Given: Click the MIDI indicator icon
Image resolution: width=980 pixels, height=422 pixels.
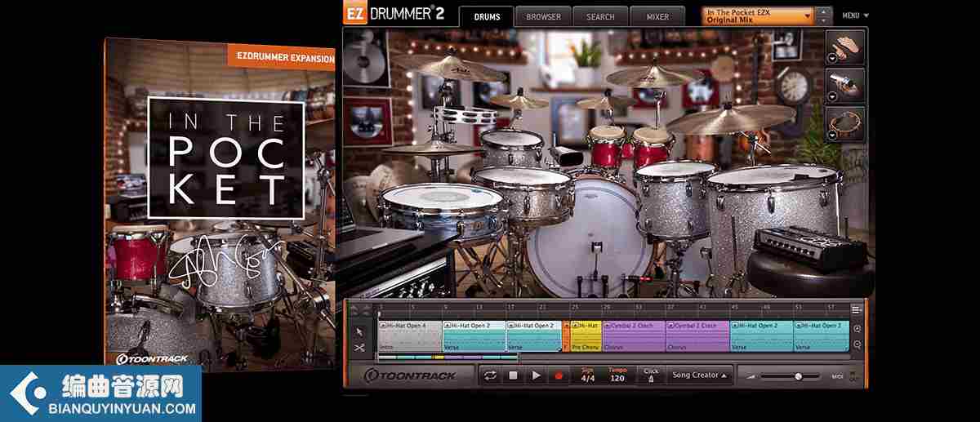Looking at the screenshot, I should pyautogui.click(x=837, y=376).
